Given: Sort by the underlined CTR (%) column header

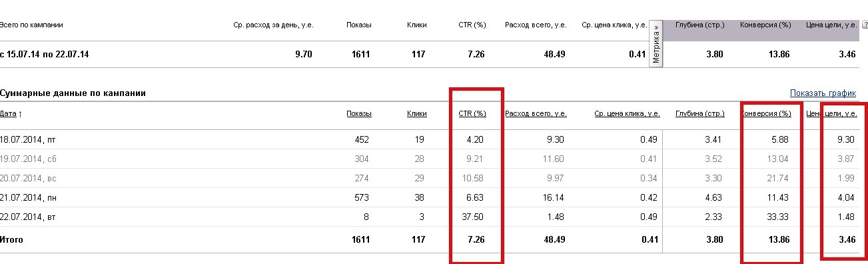Looking at the screenshot, I should pos(472,113).
